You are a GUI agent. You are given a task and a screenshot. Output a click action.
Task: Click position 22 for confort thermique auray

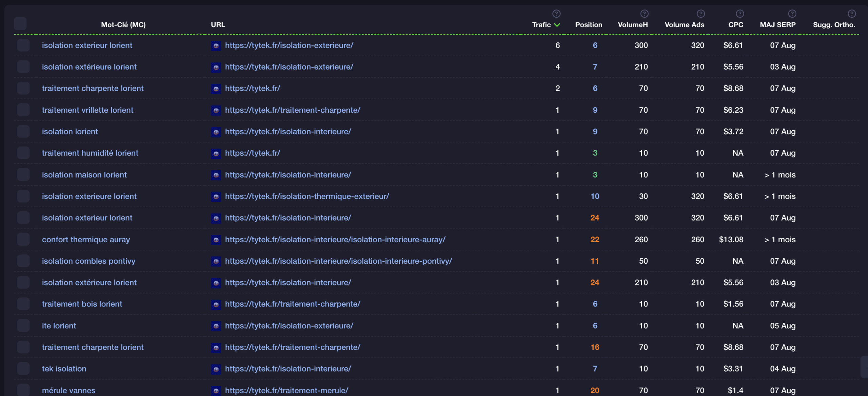click(x=595, y=240)
